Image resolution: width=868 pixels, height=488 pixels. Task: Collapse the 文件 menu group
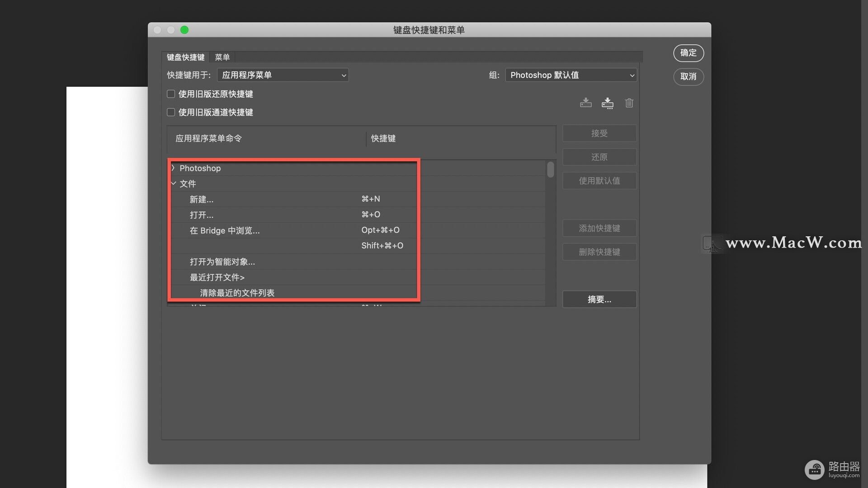point(173,183)
